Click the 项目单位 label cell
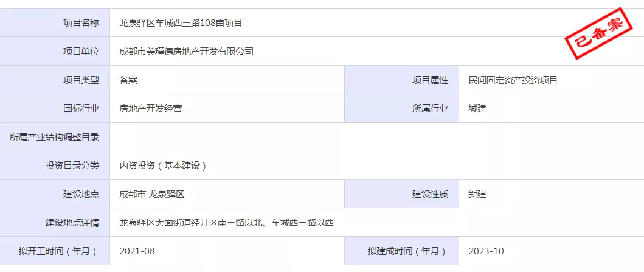This screenshot has height=272, width=644. (55, 51)
